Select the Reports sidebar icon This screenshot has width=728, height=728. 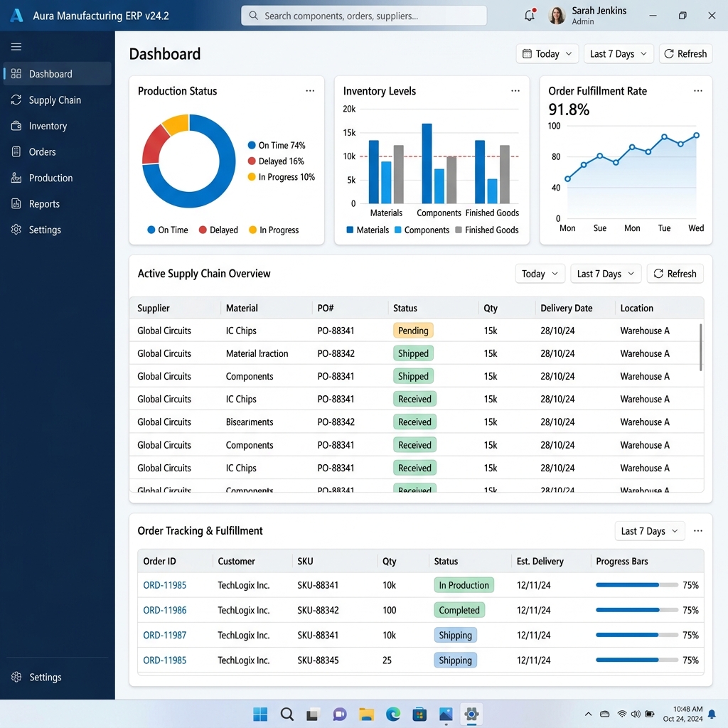pos(16,203)
